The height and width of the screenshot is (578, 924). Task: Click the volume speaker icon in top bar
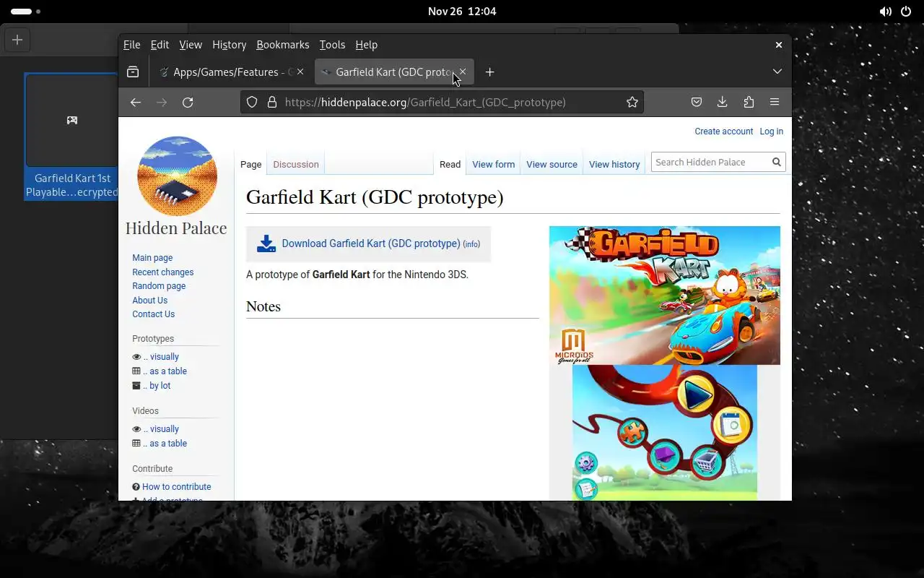click(885, 12)
